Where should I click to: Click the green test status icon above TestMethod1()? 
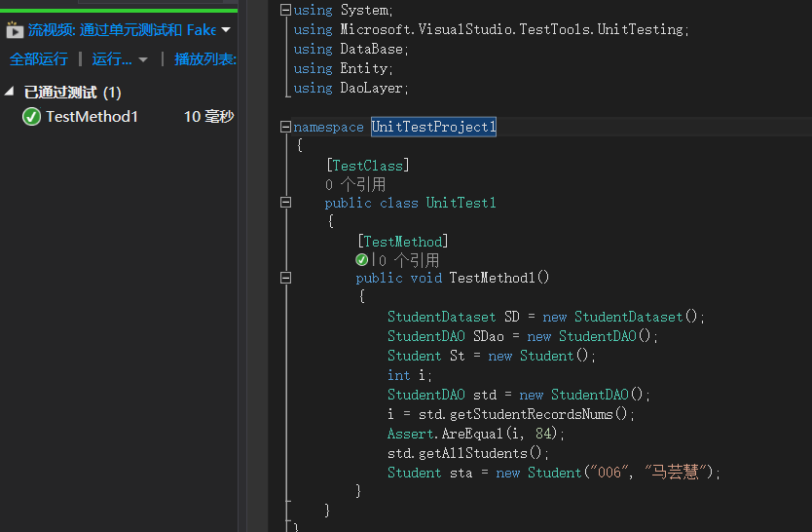pos(362,259)
